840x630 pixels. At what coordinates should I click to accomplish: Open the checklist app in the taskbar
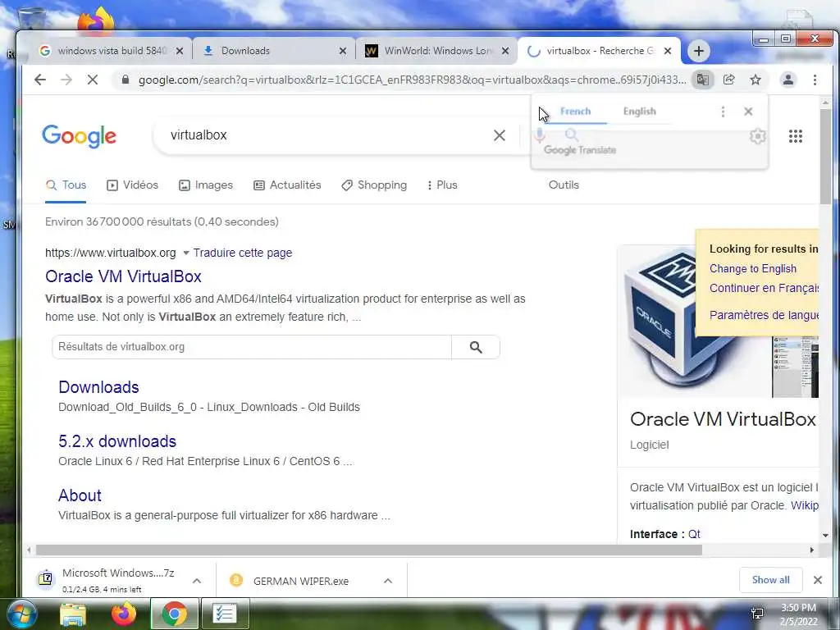(x=225, y=614)
